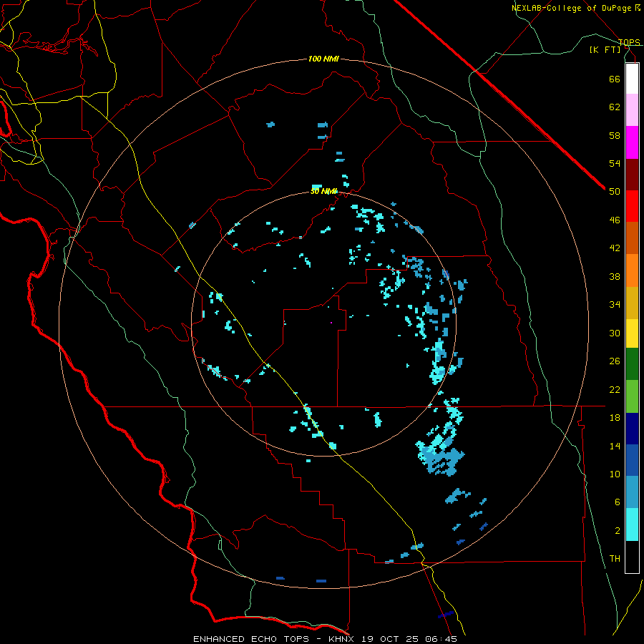
Task: Choose the cyan swatch above the 2 label
Action: (632, 525)
